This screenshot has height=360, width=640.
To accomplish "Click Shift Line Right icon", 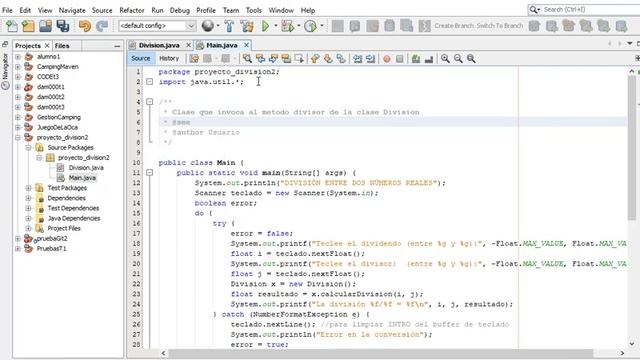I will point(370,59).
